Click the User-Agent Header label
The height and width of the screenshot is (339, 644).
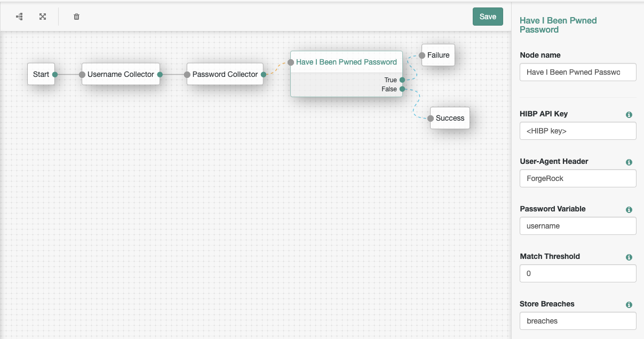(x=554, y=161)
